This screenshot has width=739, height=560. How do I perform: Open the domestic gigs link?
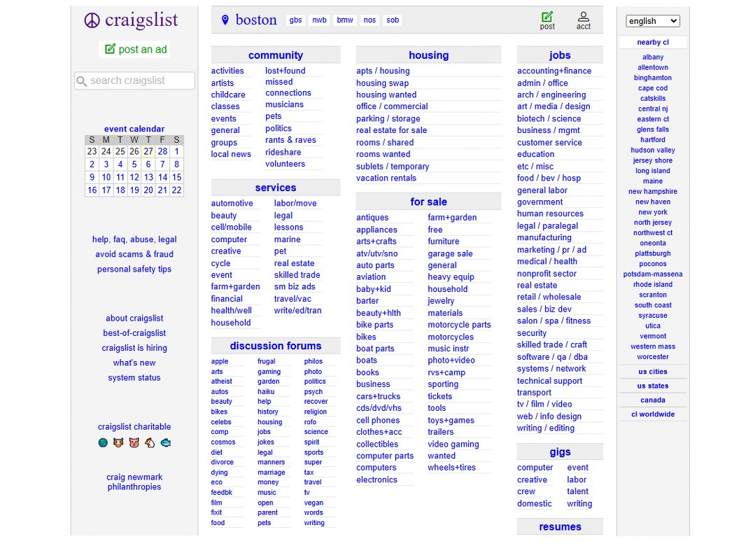(x=534, y=503)
